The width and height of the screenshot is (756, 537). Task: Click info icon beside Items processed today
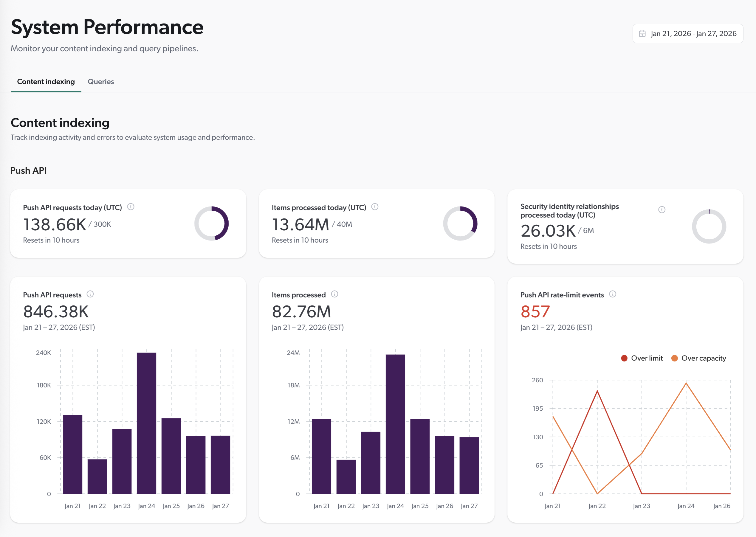[x=375, y=207]
